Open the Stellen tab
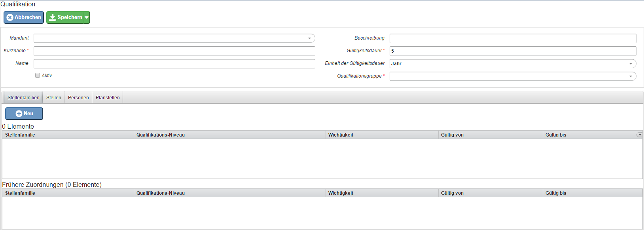The image size is (644, 230). tap(54, 98)
